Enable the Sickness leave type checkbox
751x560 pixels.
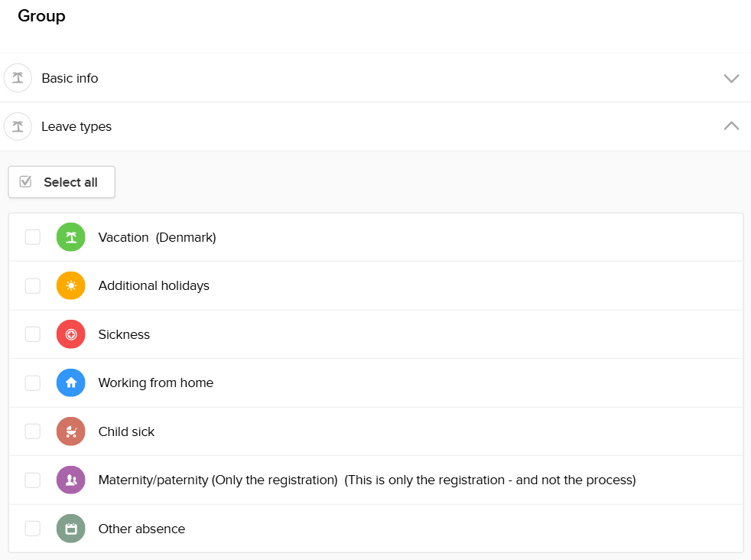click(33, 334)
